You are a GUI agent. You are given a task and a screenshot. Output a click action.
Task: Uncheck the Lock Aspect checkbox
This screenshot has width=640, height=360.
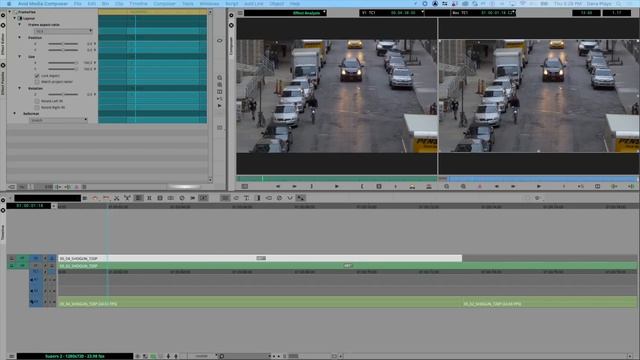(x=37, y=76)
